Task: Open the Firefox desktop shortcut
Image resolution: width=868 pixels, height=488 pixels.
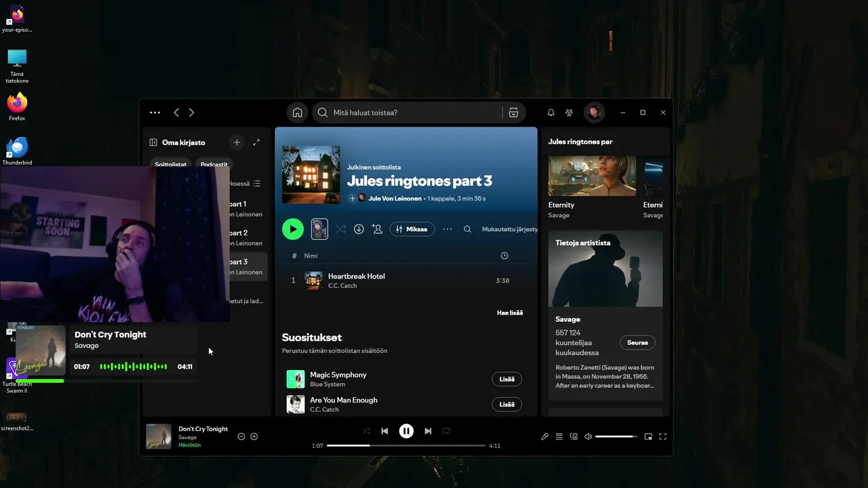Action: [x=17, y=107]
